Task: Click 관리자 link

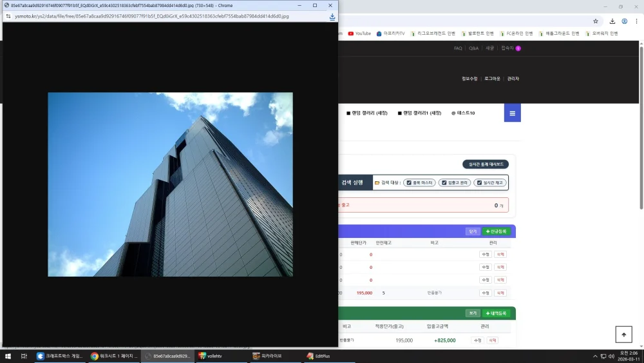Action: (513, 79)
